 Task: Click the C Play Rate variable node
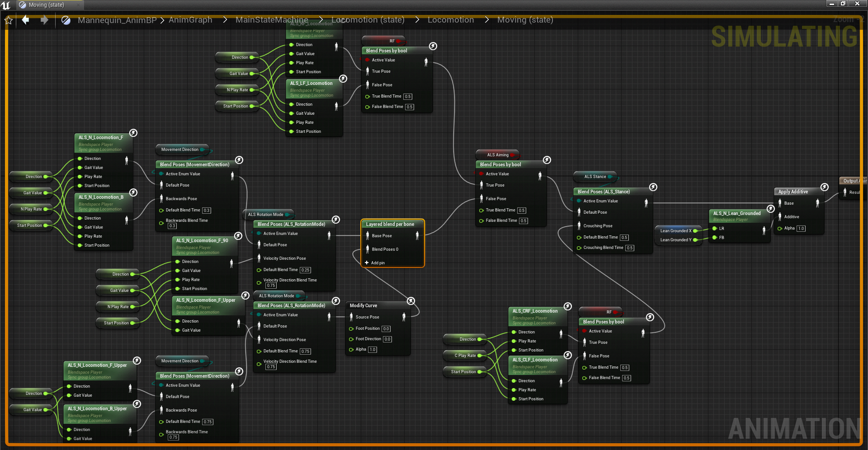(466, 356)
